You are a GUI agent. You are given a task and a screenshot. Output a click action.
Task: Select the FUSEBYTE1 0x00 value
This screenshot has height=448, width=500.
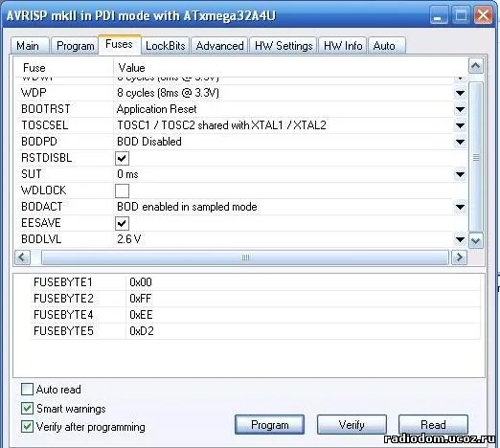pos(141,282)
